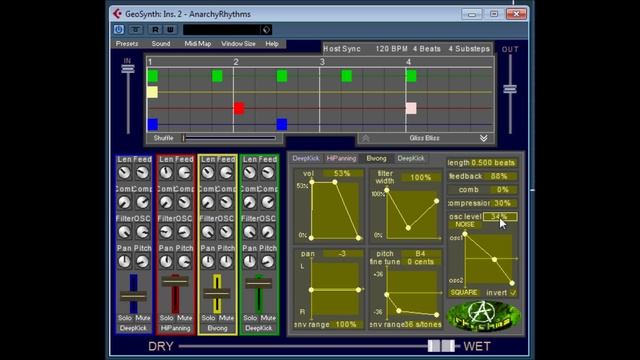Screen dimensions: 640x360
Task: Click the plugin power bypass button
Action: 119,29
